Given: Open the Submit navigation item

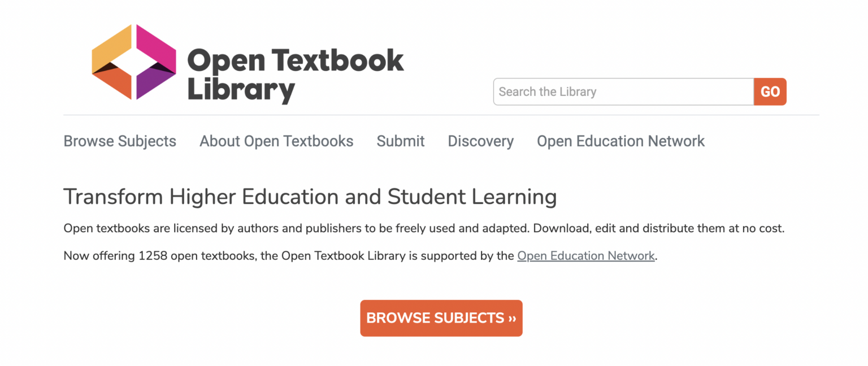Looking at the screenshot, I should (401, 141).
